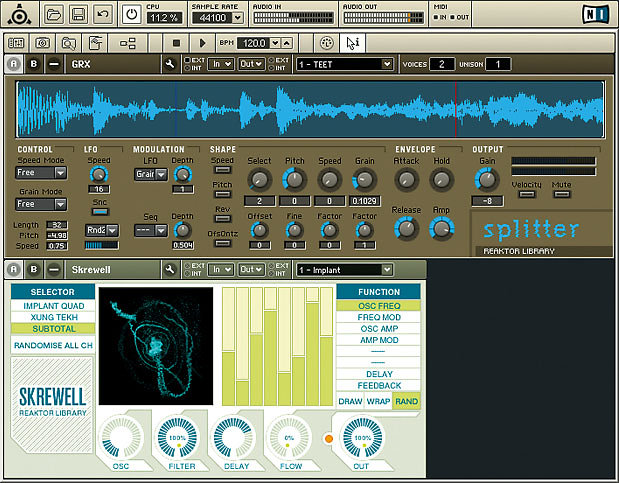Screen dimensions: 619x483
Task: Click the BPM 120.0 value field
Action: click(x=254, y=43)
